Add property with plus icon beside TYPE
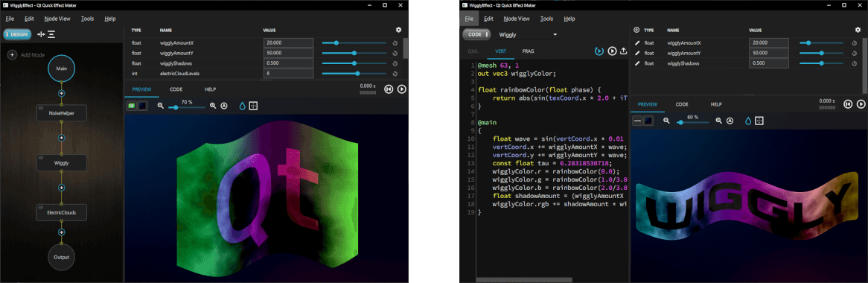Viewport: 868px width, 283px height. coord(636,30)
